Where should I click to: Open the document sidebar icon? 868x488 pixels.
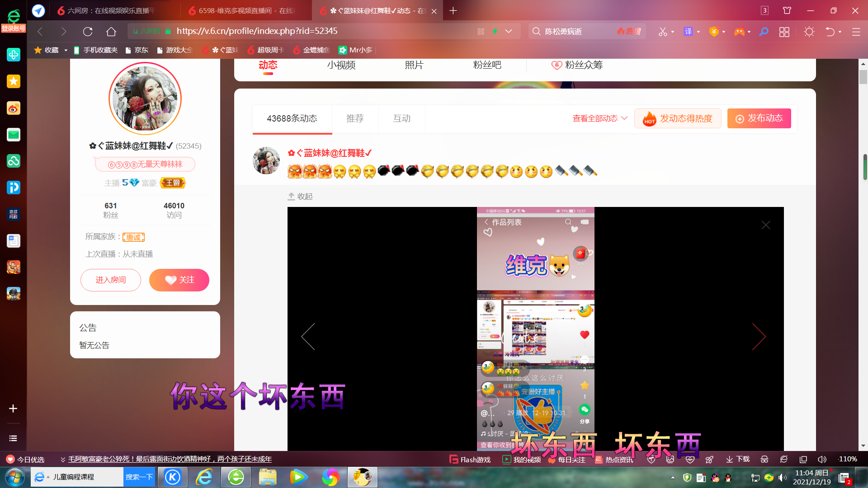point(14,241)
